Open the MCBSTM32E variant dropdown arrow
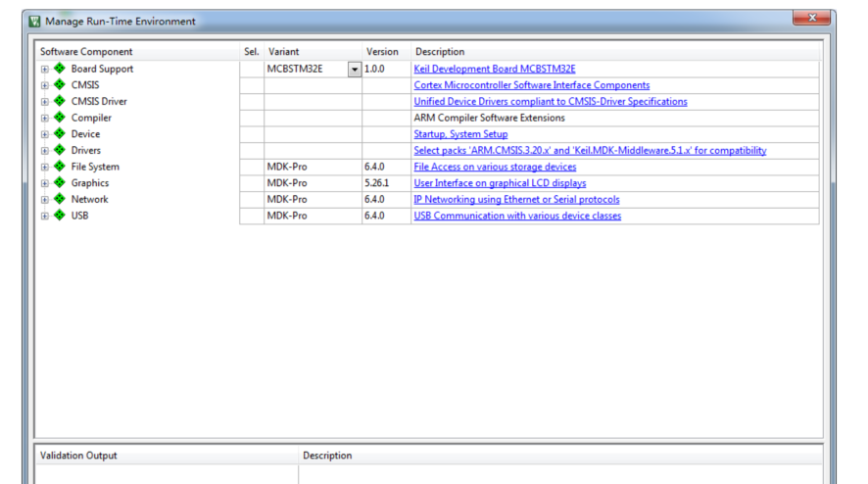Screen dimensions: 868x484 click(355, 70)
